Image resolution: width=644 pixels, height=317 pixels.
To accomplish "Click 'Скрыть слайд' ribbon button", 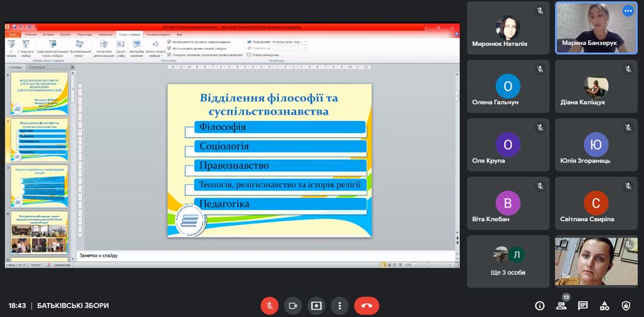I will (x=120, y=49).
